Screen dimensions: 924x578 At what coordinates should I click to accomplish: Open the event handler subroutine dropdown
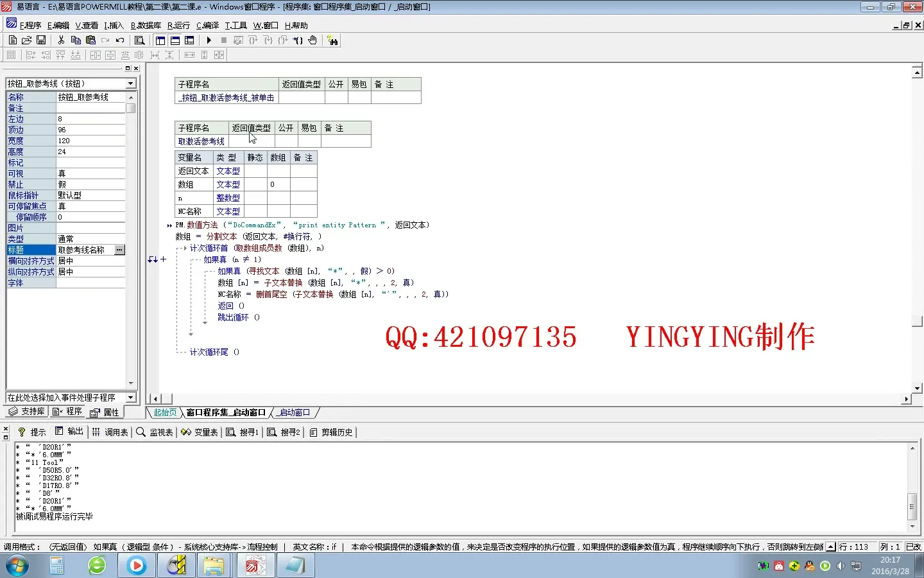[131, 398]
